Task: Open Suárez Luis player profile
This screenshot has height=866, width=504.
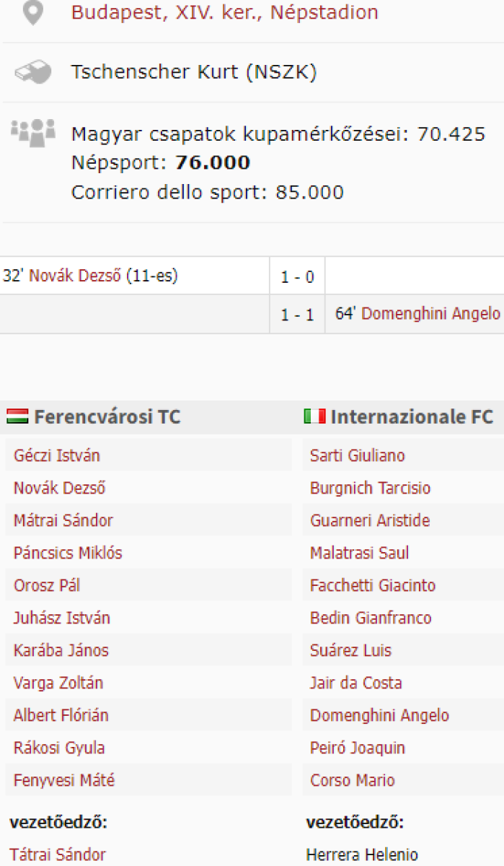Action: click(350, 651)
